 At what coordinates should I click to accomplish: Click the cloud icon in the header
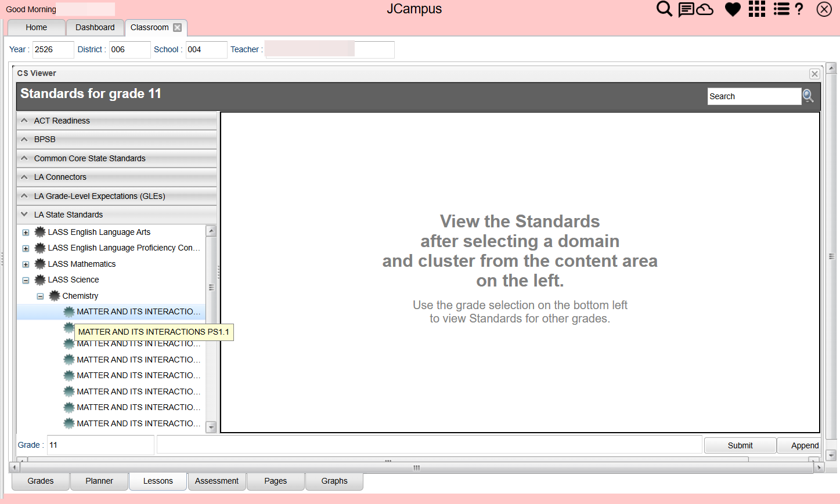(x=705, y=9)
